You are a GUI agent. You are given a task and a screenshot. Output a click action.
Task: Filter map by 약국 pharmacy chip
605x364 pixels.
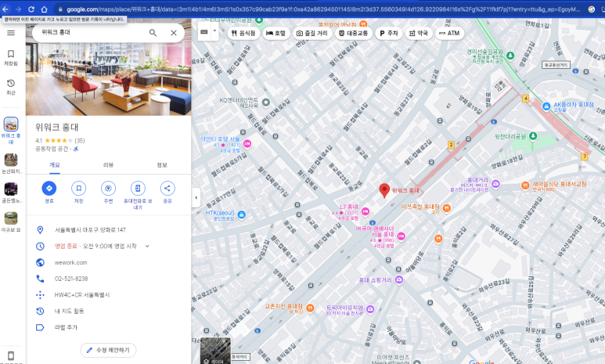pos(419,33)
